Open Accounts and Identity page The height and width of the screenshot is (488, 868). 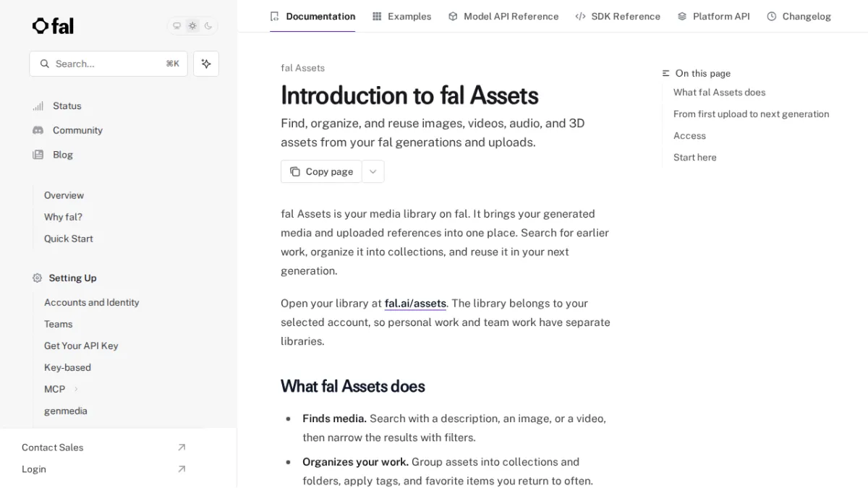coord(91,302)
